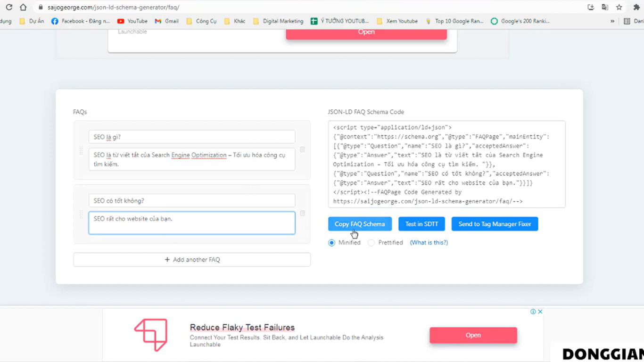Viewport: 644px width, 362px height.
Task: Grab the drag handle of the second FAQ
Action: pyautogui.click(x=81, y=214)
